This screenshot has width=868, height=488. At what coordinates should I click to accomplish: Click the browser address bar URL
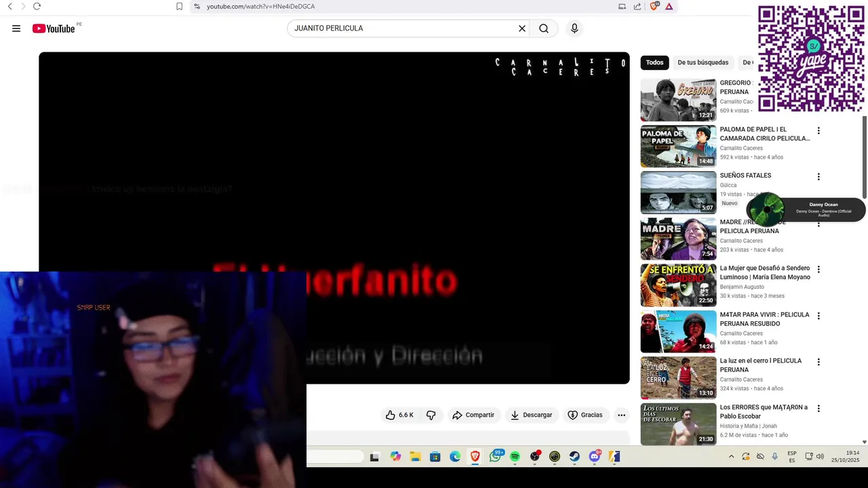tap(260, 6)
